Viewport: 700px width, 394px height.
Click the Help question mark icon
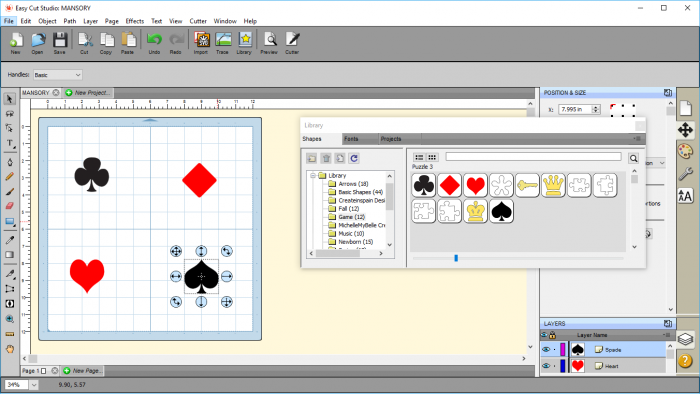point(685,360)
